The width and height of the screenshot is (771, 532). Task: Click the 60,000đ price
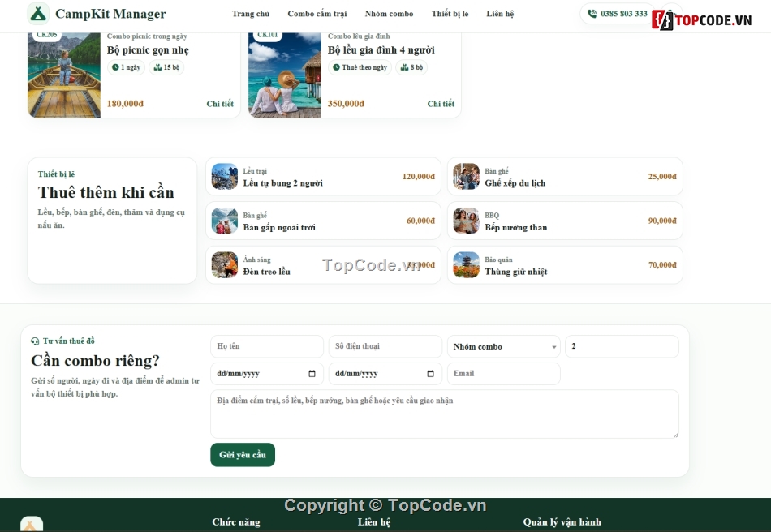click(421, 221)
